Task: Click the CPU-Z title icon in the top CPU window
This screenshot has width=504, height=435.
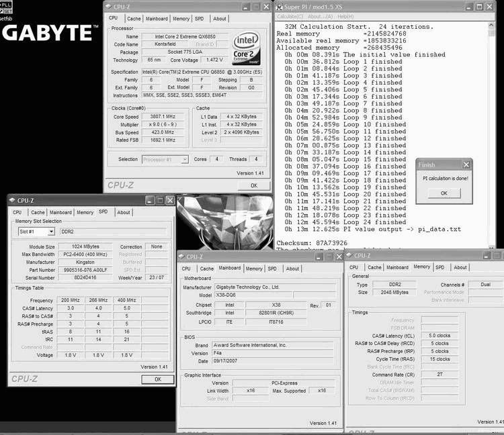Action: (x=108, y=7)
